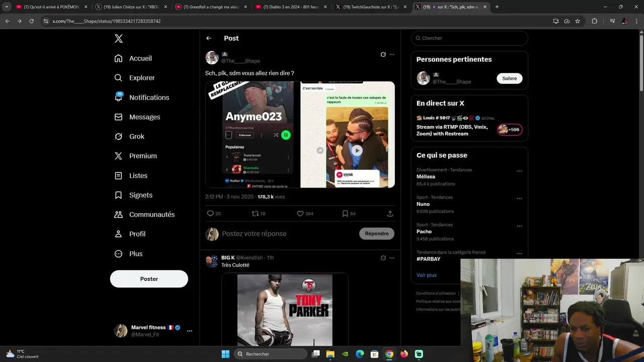
Task: Click Grok icon on The____Shape post
Action: (383, 54)
